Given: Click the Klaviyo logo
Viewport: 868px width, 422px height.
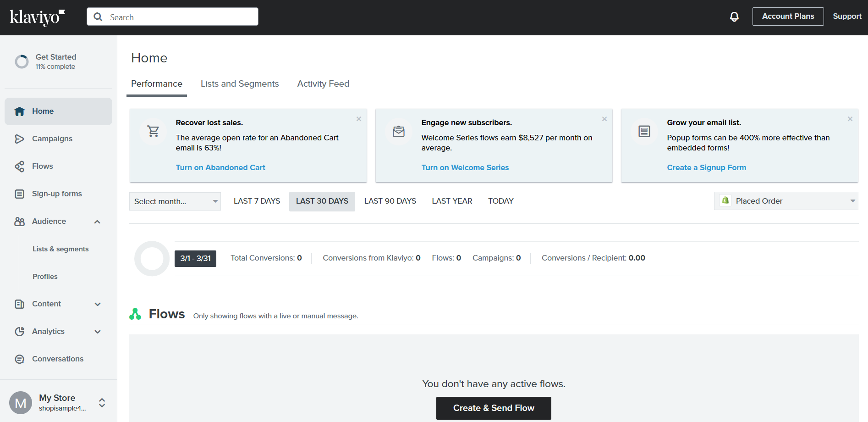Looking at the screenshot, I should click(38, 17).
